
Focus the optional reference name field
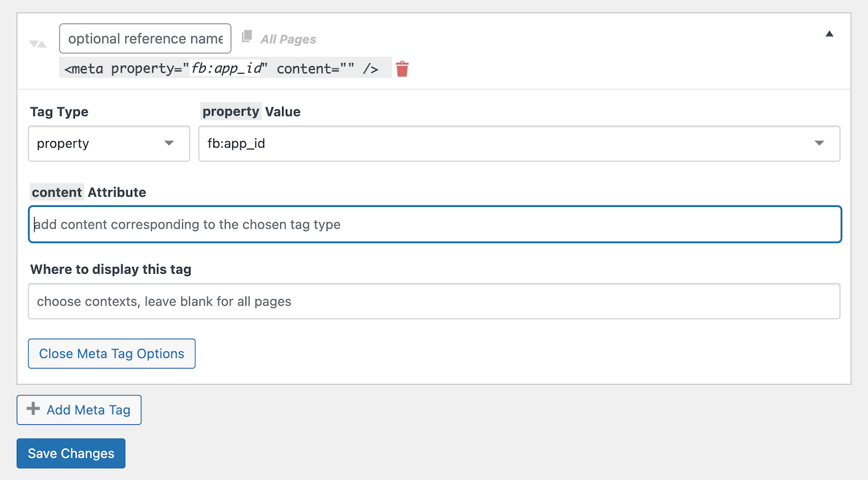pos(144,38)
